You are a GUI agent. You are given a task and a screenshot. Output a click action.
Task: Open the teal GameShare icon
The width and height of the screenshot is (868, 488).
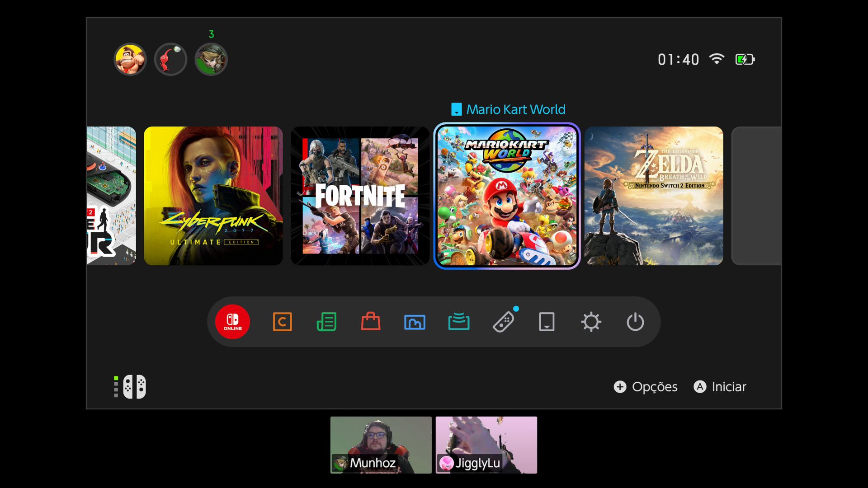pos(458,322)
